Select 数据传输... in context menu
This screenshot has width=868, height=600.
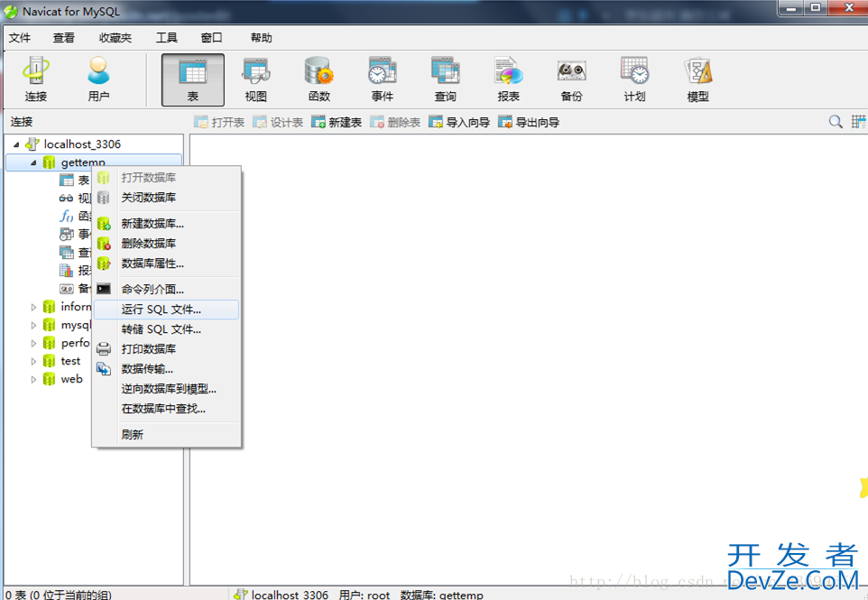166,369
